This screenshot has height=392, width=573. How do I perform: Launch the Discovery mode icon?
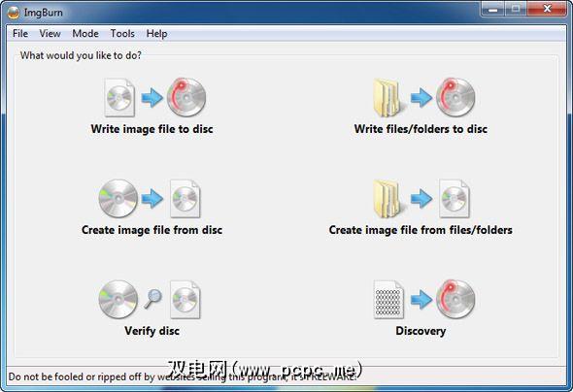click(x=423, y=300)
